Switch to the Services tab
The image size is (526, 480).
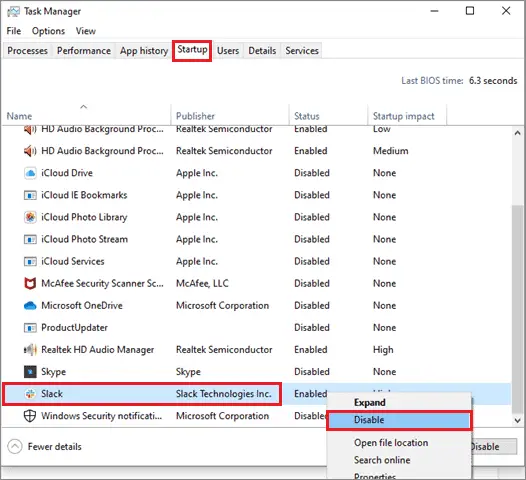(302, 51)
